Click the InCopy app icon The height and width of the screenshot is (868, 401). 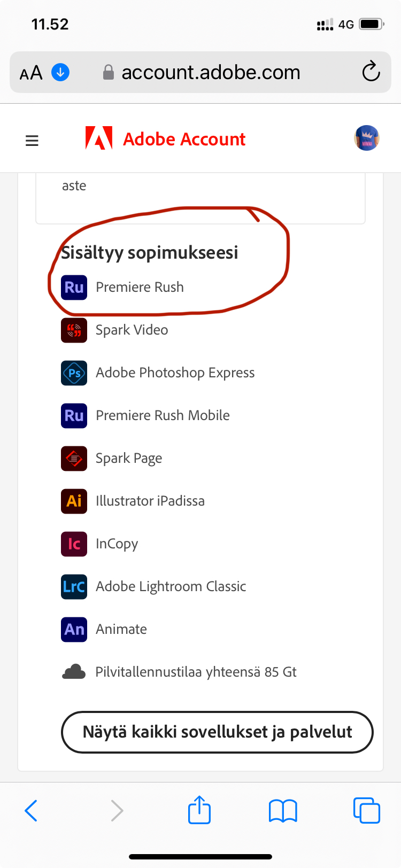click(x=74, y=544)
